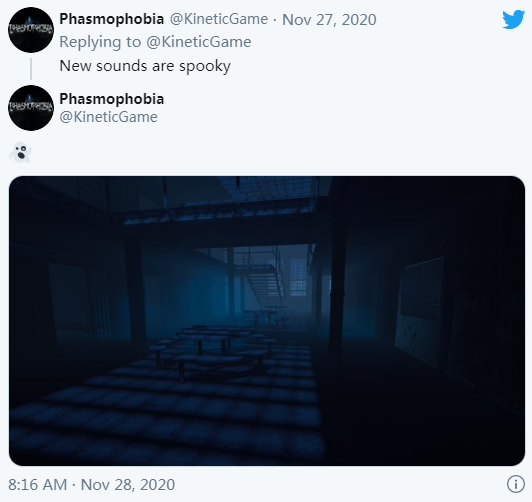Click @KineticGame handle under second name
This screenshot has height=502, width=532.
(109, 117)
